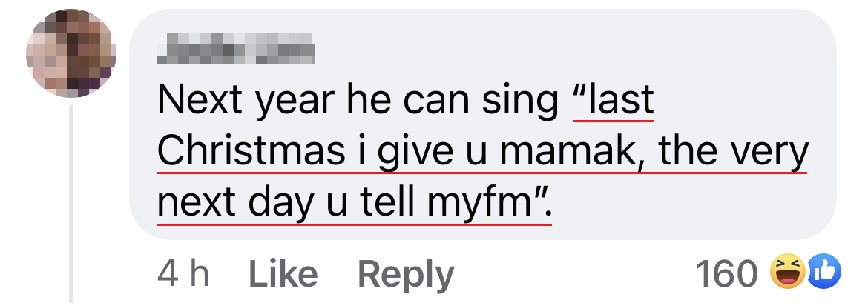Like this comment
868x303 pixels.
coord(283,274)
